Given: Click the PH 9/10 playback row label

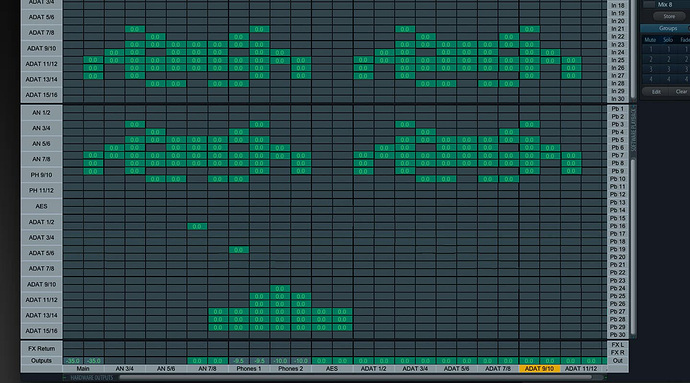Looking at the screenshot, I should [41, 175].
